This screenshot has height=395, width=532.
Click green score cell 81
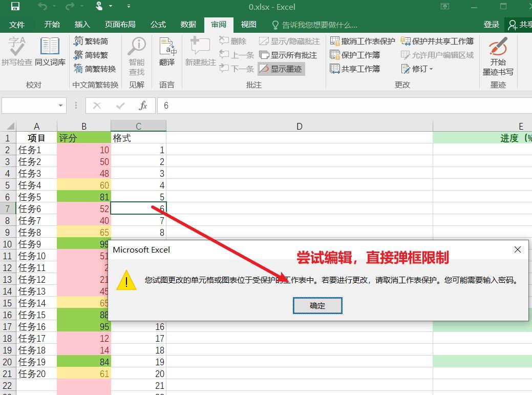point(84,197)
